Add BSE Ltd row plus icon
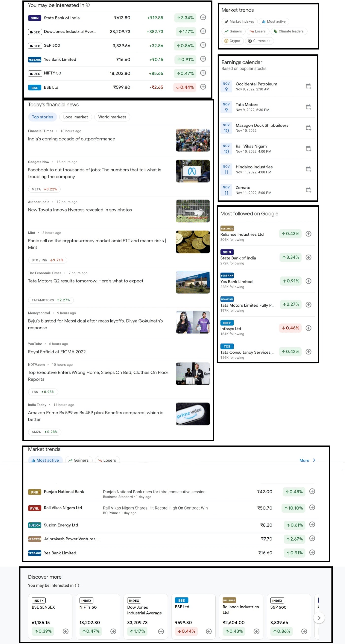Image resolution: width=345 pixels, height=644 pixels. click(x=203, y=87)
